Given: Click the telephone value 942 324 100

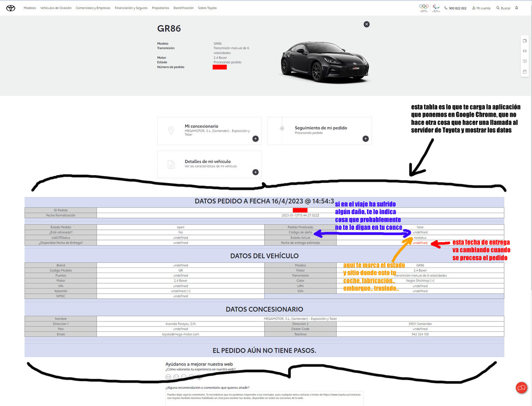Looking at the screenshot, I should point(420,334).
